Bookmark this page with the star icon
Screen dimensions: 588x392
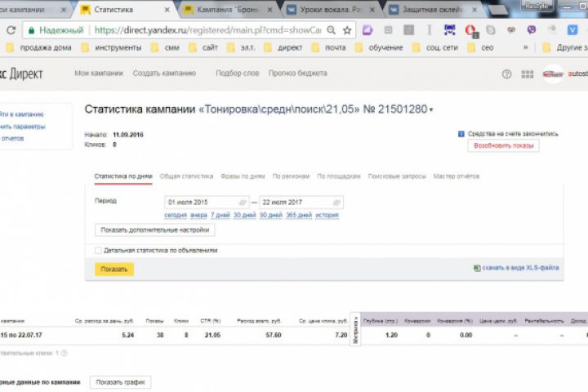click(347, 30)
